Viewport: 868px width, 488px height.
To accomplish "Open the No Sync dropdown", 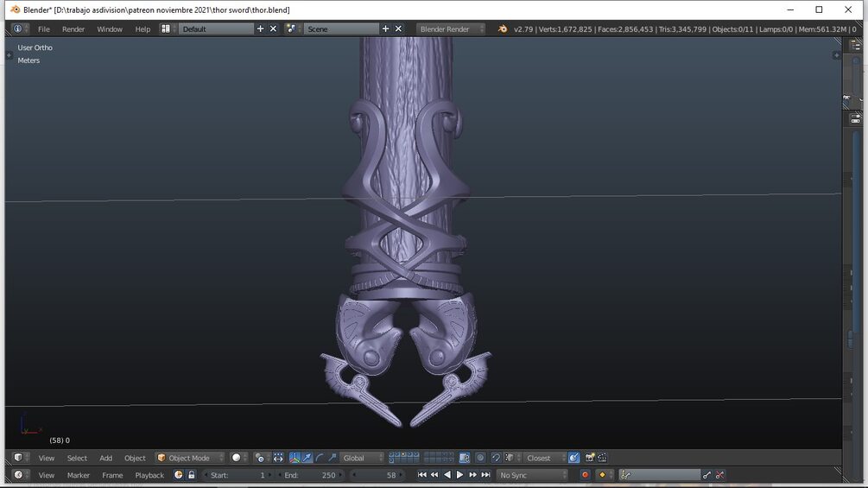I will point(532,475).
